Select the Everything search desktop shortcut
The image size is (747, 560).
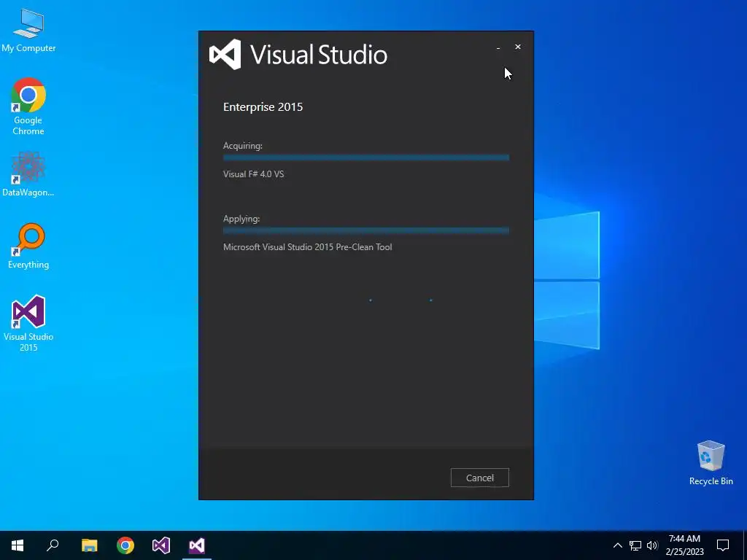click(28, 246)
